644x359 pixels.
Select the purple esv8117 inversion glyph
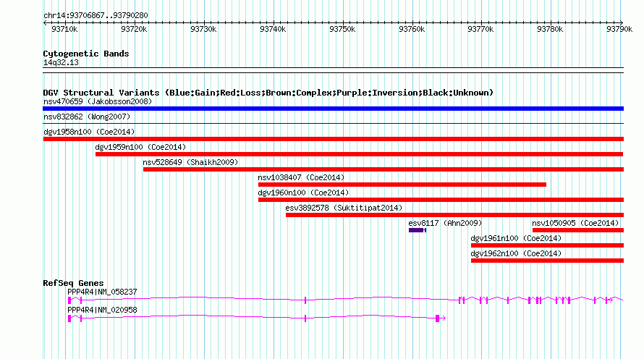pyautogui.click(x=418, y=230)
